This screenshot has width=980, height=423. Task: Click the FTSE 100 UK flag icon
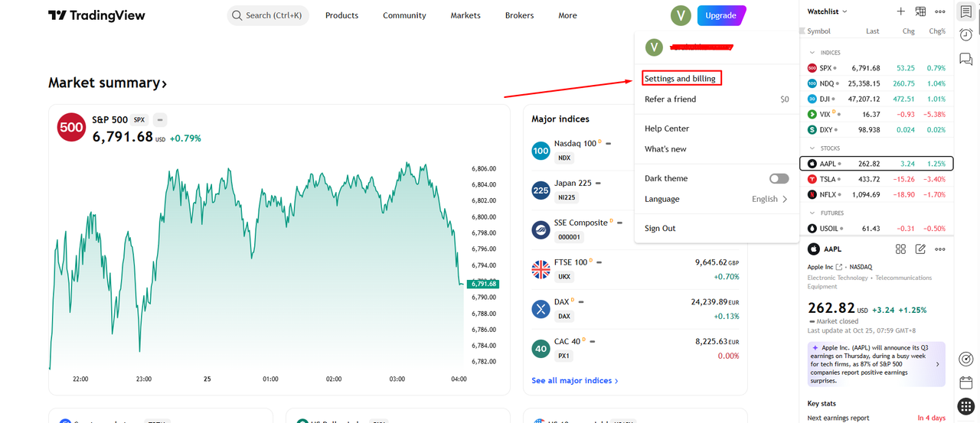tap(541, 269)
